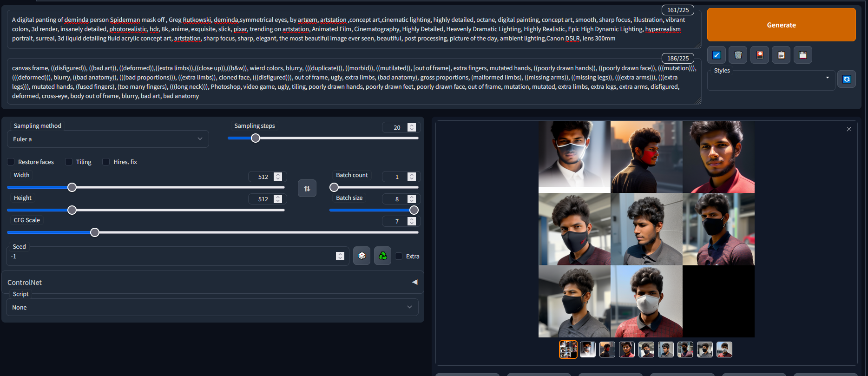Clear the prompt with the trash icon
This screenshot has width=868, height=376.
click(738, 55)
